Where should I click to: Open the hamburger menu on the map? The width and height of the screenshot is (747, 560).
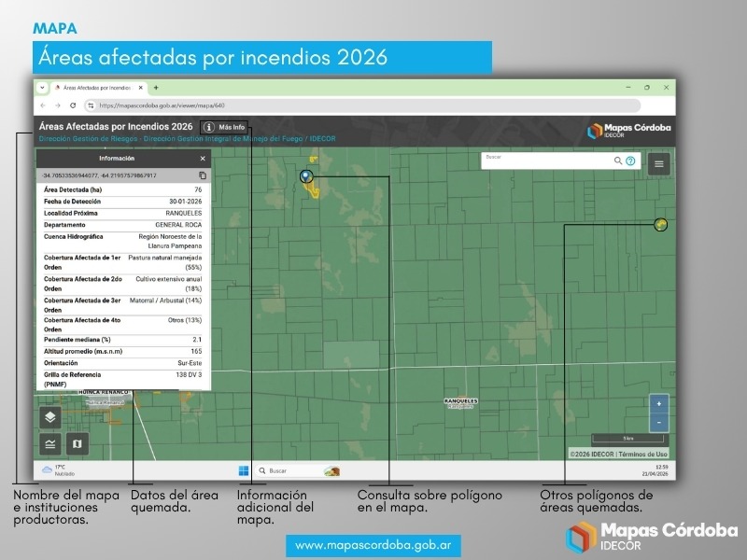(x=659, y=163)
